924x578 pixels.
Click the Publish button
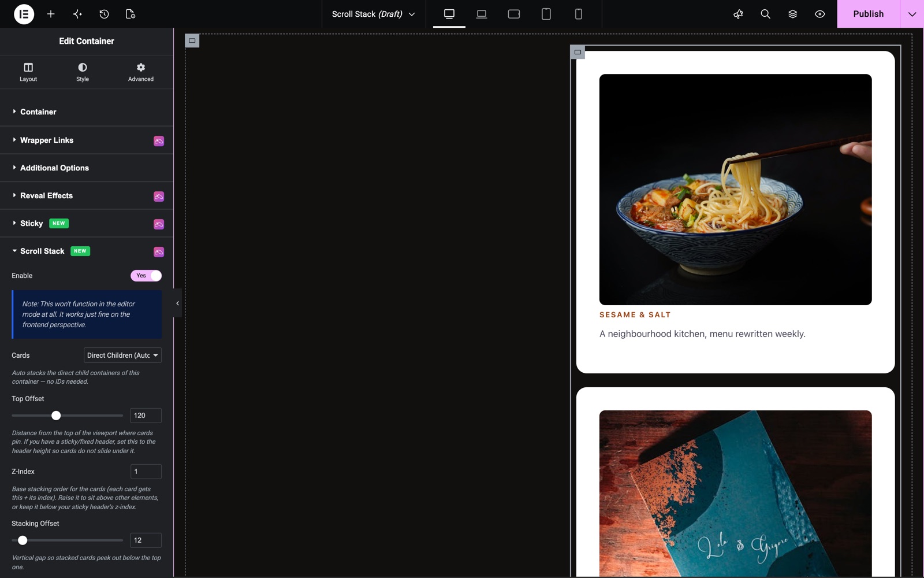869,14
